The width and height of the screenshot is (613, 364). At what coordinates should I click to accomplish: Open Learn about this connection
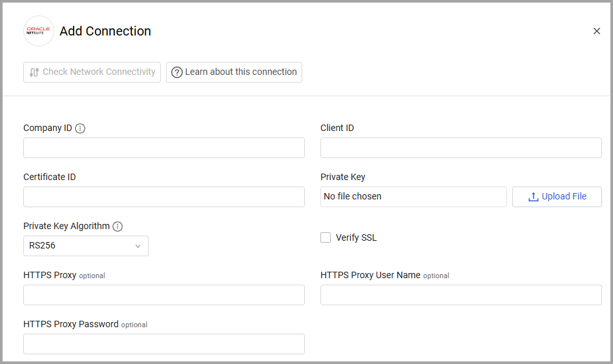click(234, 72)
